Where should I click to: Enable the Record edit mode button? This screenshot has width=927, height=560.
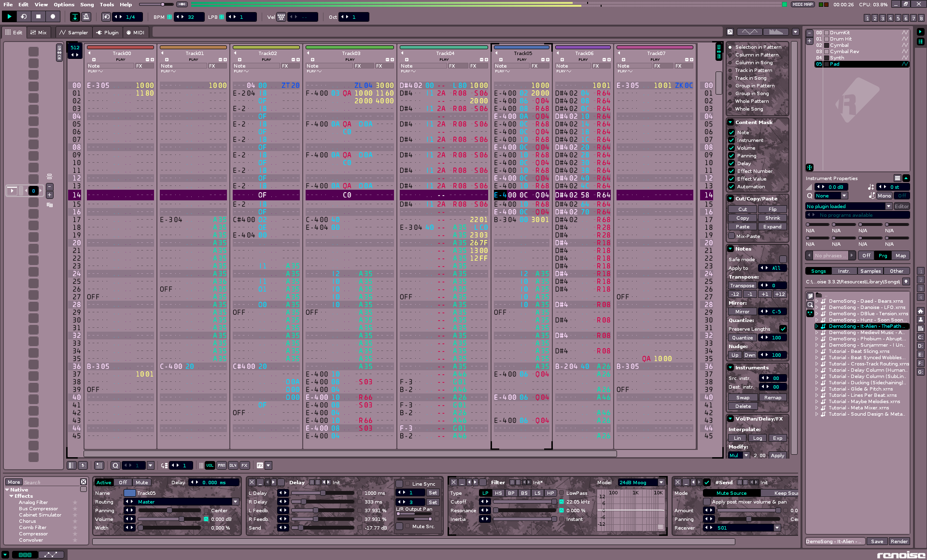pos(53,16)
